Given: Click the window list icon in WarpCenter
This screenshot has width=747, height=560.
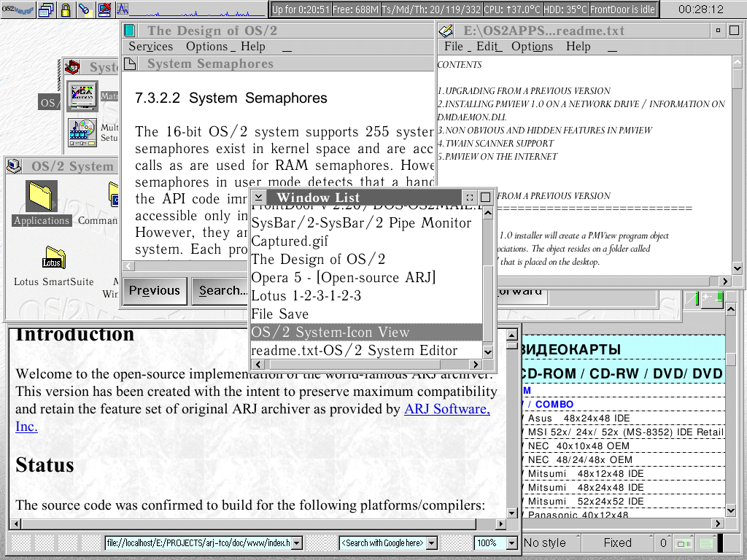Looking at the screenshot, I should click(46, 9).
